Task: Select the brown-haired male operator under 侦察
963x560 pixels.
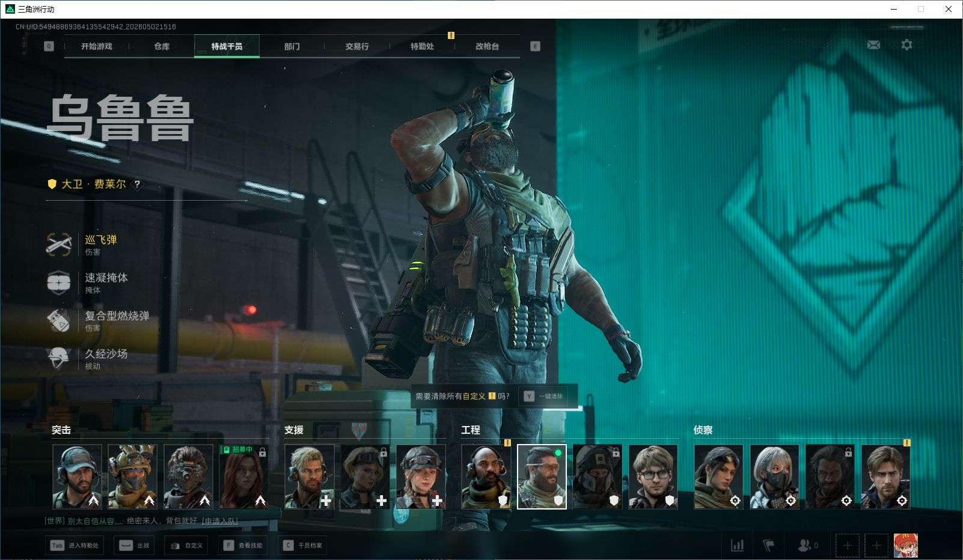Action: (x=885, y=477)
